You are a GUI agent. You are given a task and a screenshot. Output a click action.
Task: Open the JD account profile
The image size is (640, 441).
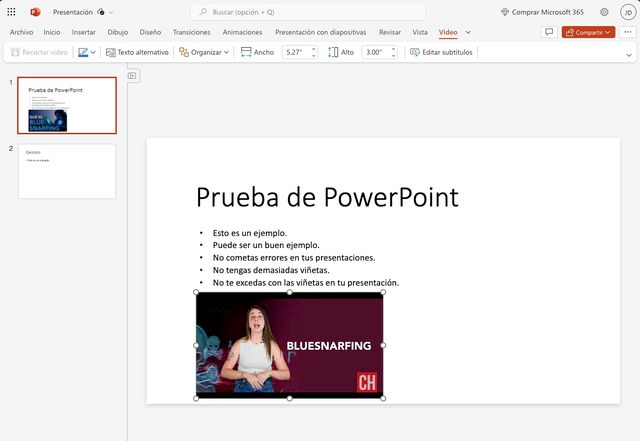coord(626,12)
